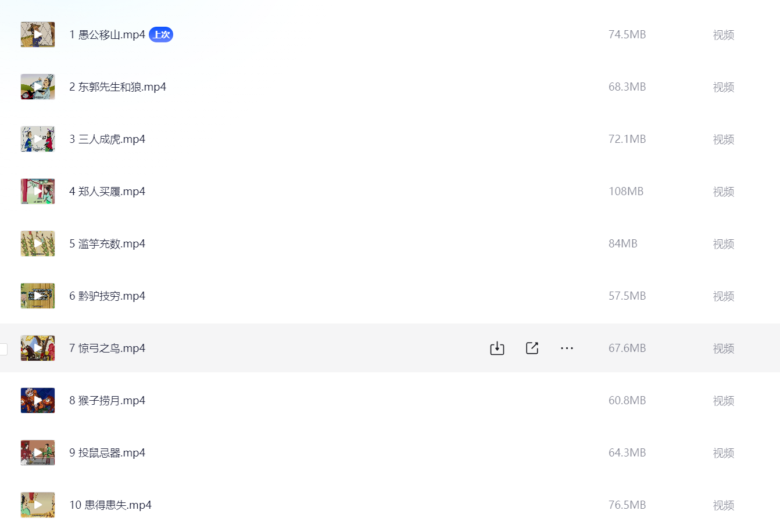
Task: Click the 滥竽充数 thumbnail play icon
Action: (38, 243)
